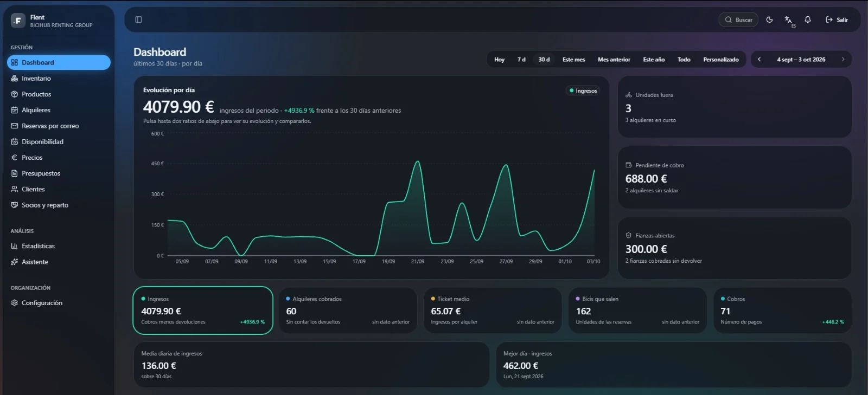Collapse the sidebar with the panel icon
This screenshot has height=395, width=868.
(x=138, y=20)
